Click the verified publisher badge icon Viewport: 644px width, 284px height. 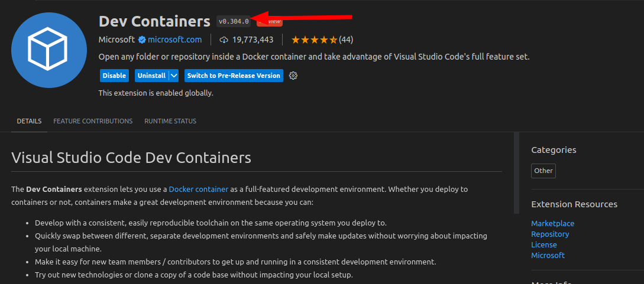click(x=142, y=40)
